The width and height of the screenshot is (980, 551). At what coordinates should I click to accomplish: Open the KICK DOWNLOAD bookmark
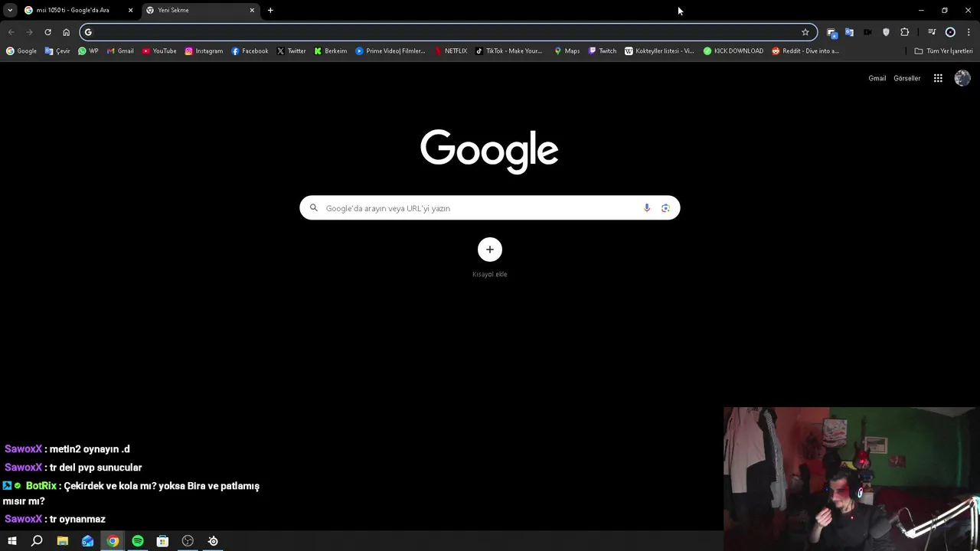click(733, 51)
